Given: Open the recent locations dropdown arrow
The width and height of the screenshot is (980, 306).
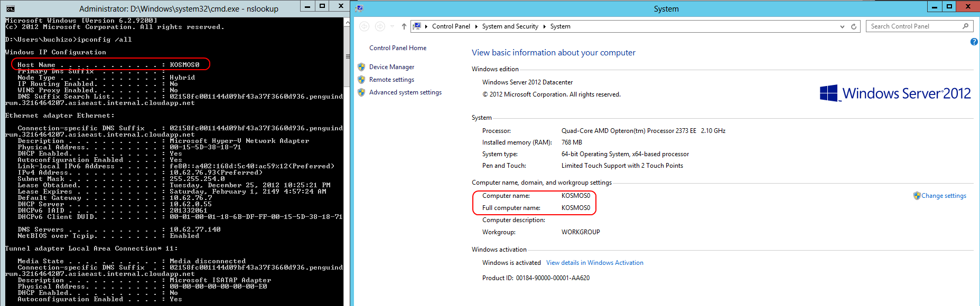Looking at the screenshot, I should pyautogui.click(x=392, y=26).
